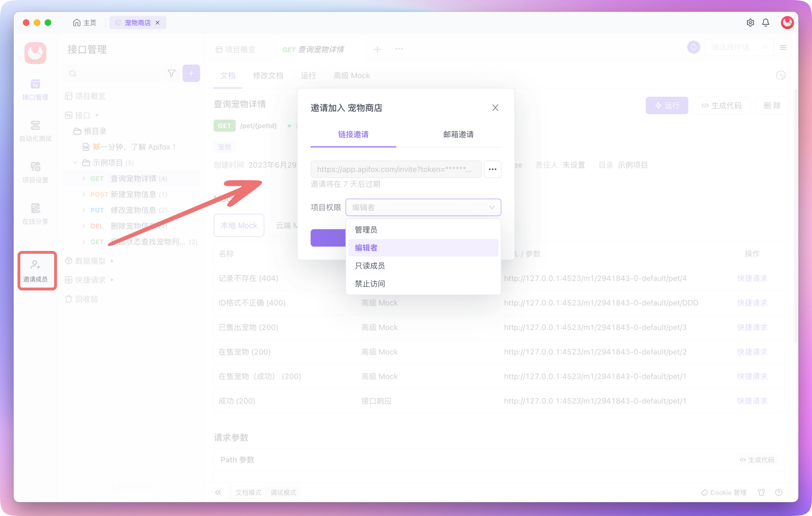Screen dimensions: 812x516
Task: Click 邀请成员 in the sidebar
Action: pyautogui.click(x=37, y=271)
